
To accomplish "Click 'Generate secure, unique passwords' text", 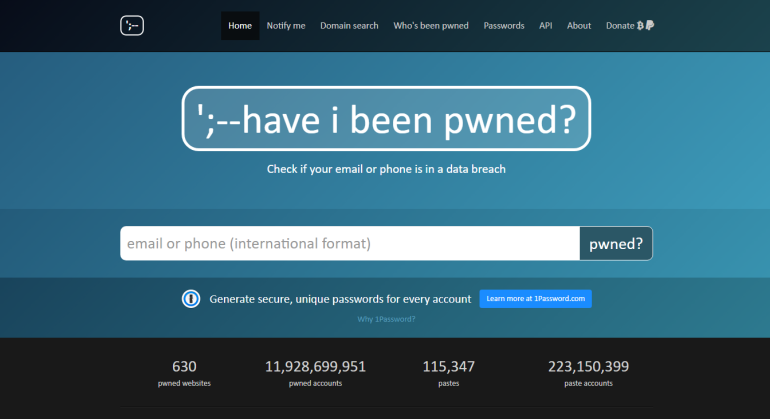I will point(340,299).
